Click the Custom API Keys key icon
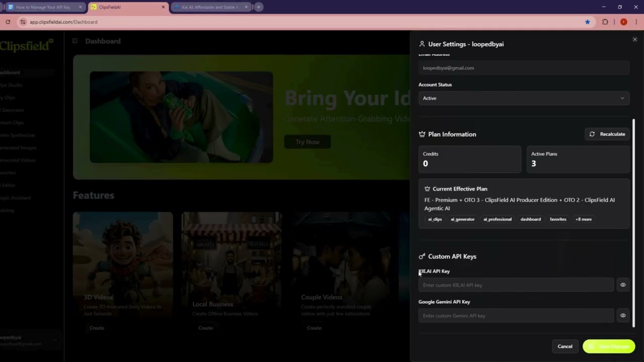Screen dimensions: 644x362 coord(422,256)
